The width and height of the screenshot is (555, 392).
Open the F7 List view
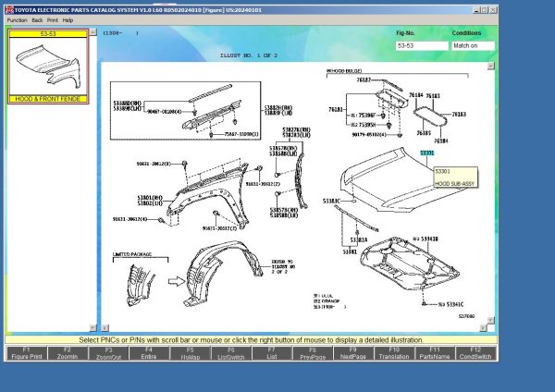[x=271, y=354]
